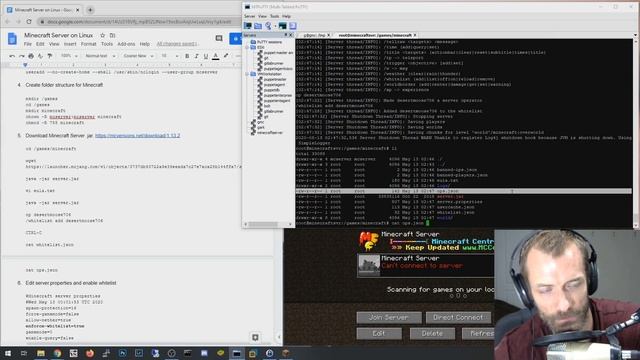640x360 pixels.
Task: Click the Edit button in Minecraft
Action: (x=379, y=333)
